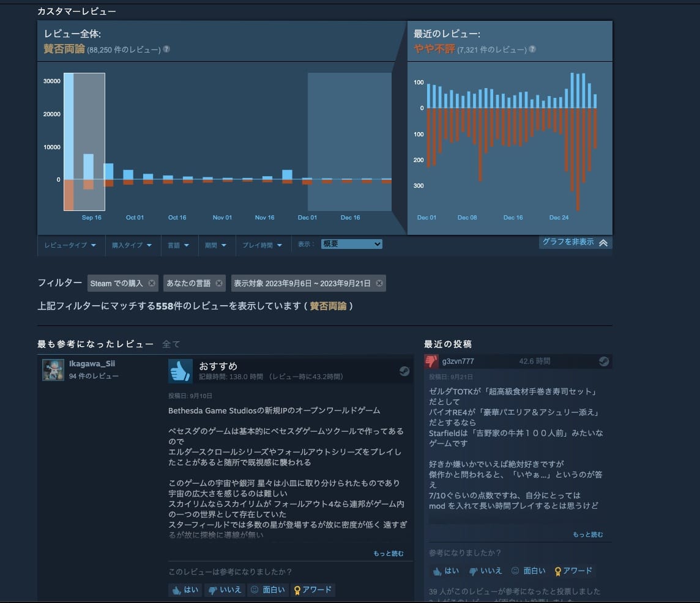Open Ikagawa_Sii's avatar thumbnail
This screenshot has height=603, width=700.
pos(53,370)
